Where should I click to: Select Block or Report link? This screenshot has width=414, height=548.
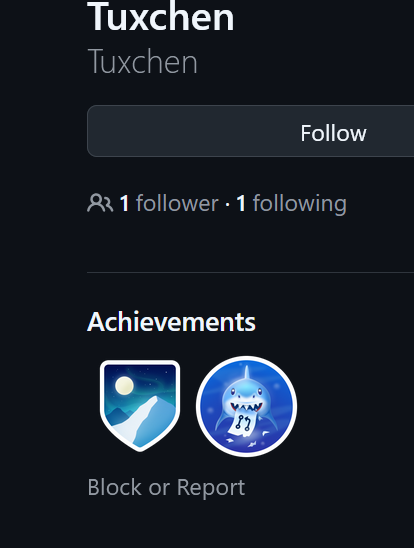point(166,487)
